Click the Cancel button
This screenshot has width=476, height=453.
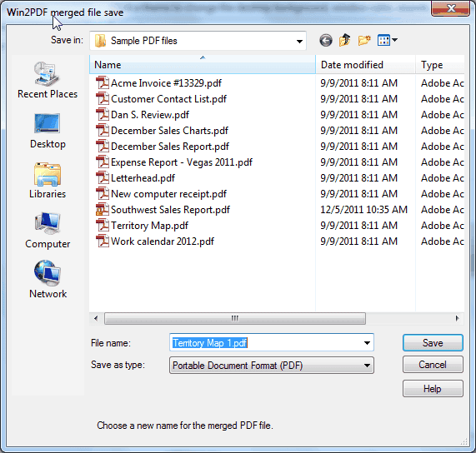(433, 365)
